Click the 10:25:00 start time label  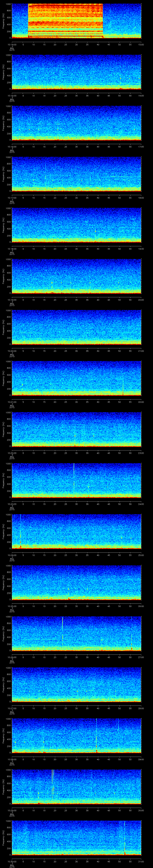point(12,606)
